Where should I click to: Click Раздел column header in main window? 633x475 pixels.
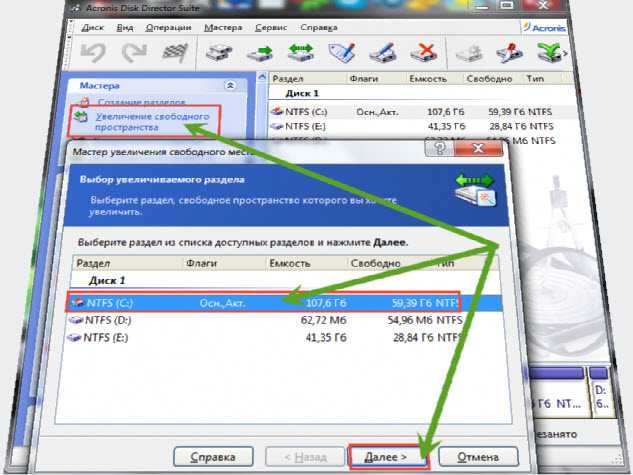coord(288,79)
